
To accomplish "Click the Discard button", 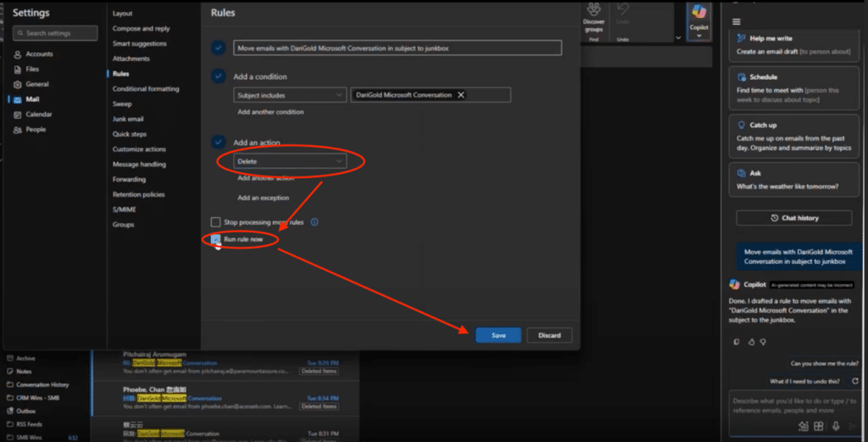I will [x=549, y=335].
